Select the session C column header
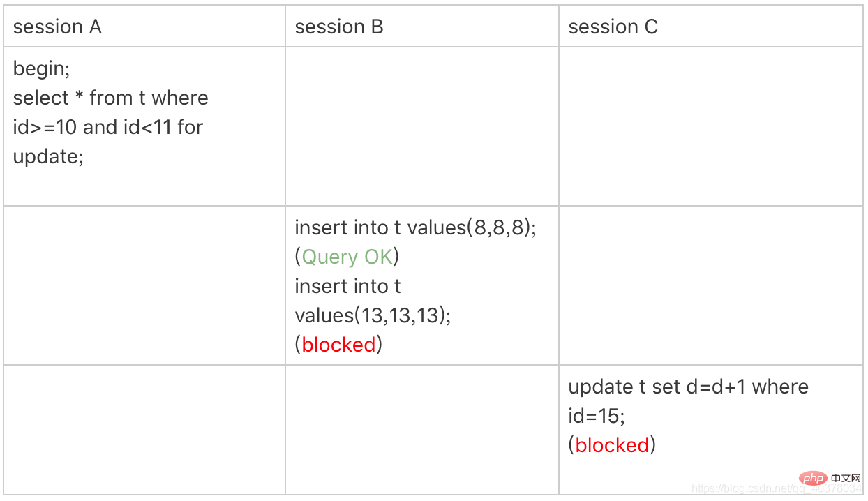This screenshot has height=501, width=868. pyautogui.click(x=613, y=27)
